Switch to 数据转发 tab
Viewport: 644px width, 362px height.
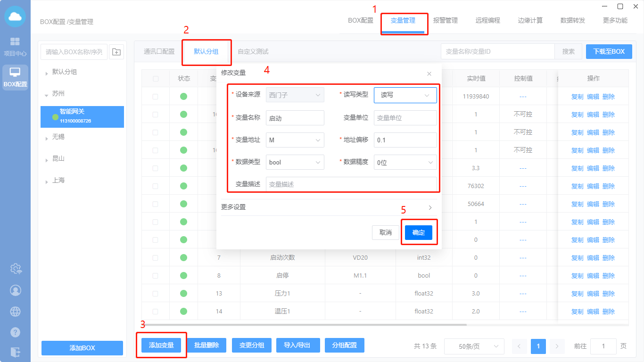click(x=573, y=21)
